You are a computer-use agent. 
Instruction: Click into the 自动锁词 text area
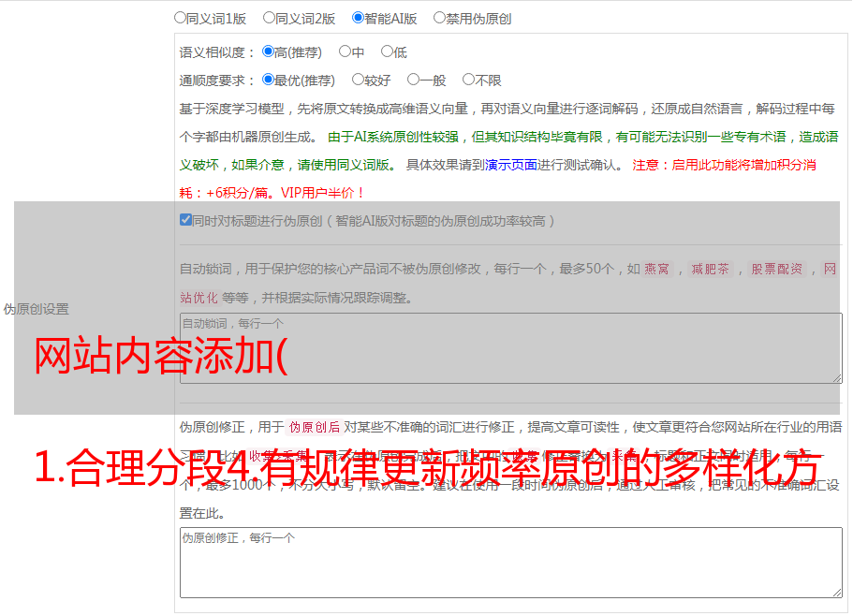pos(511,348)
